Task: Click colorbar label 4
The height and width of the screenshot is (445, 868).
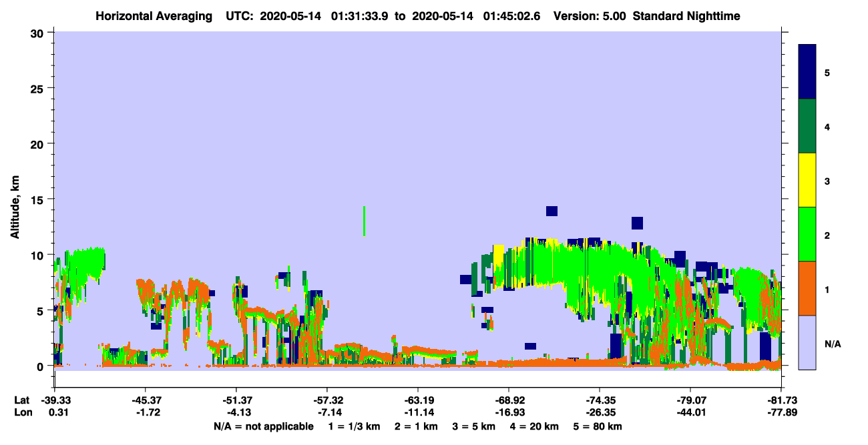Action: pos(827,126)
